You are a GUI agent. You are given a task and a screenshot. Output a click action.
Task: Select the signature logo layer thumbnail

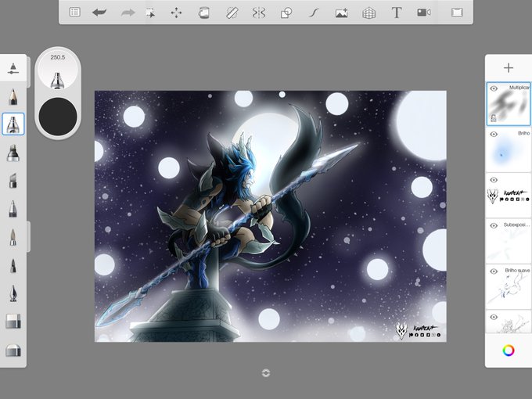(x=509, y=196)
